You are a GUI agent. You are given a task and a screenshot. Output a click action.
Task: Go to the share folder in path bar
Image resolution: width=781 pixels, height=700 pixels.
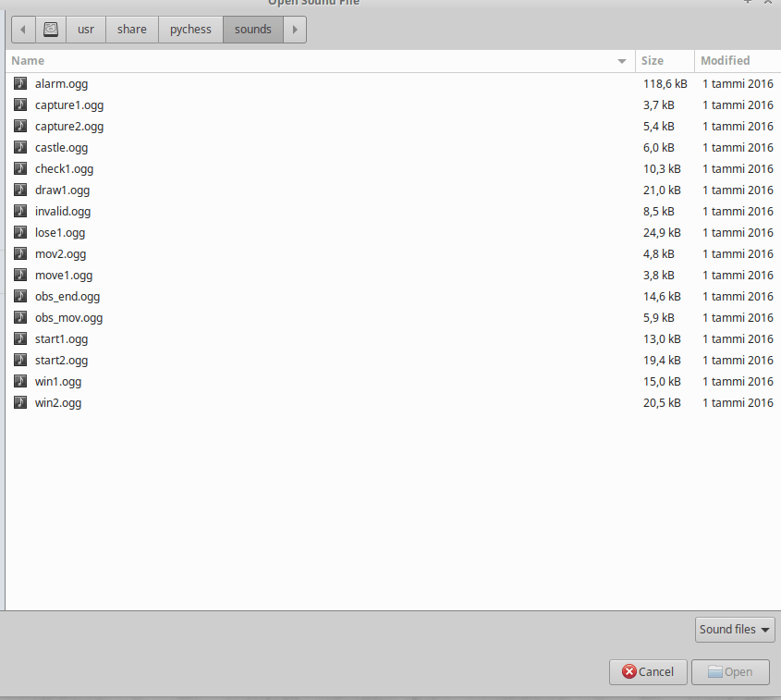(x=132, y=30)
